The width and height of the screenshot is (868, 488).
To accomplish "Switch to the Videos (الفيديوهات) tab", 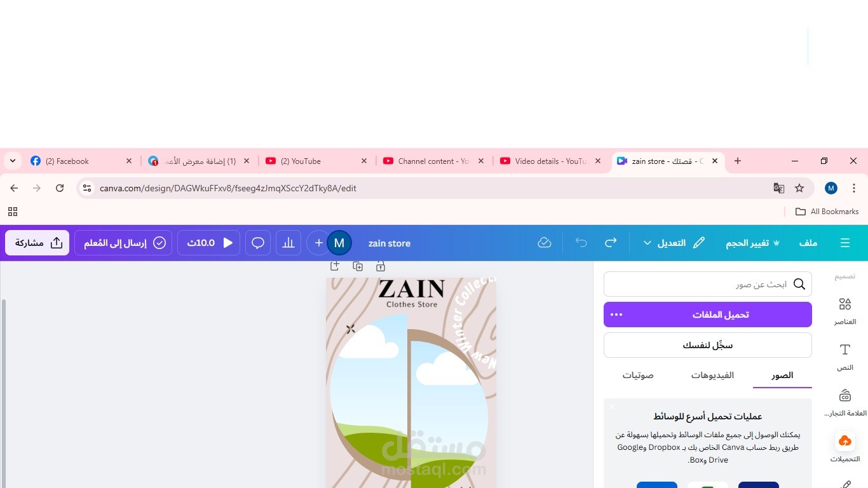I will click(x=712, y=375).
